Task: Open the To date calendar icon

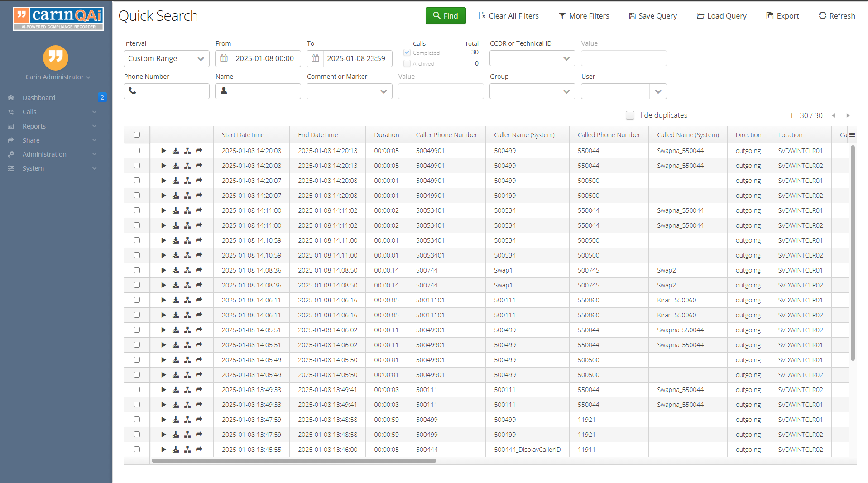Action: click(x=315, y=58)
